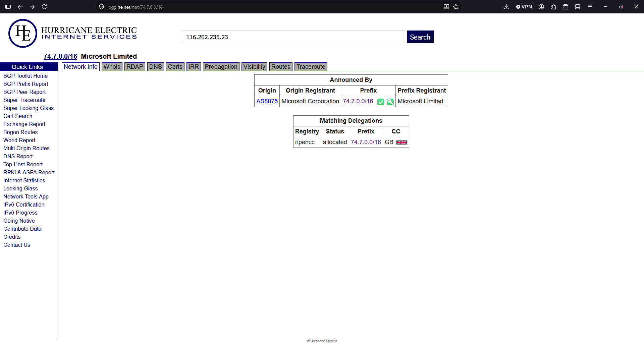This screenshot has height=346, width=644.
Task: Open Internet Statistics link
Action: tap(24, 180)
